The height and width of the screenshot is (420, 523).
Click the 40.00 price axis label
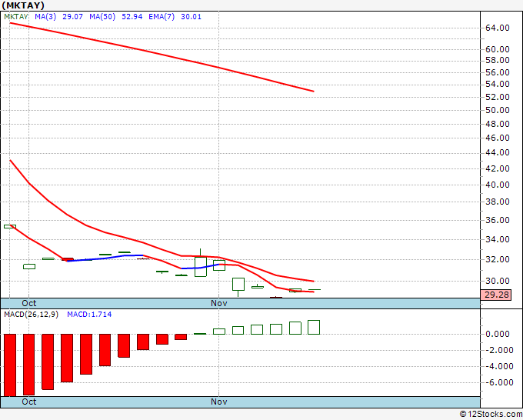tap(498, 185)
